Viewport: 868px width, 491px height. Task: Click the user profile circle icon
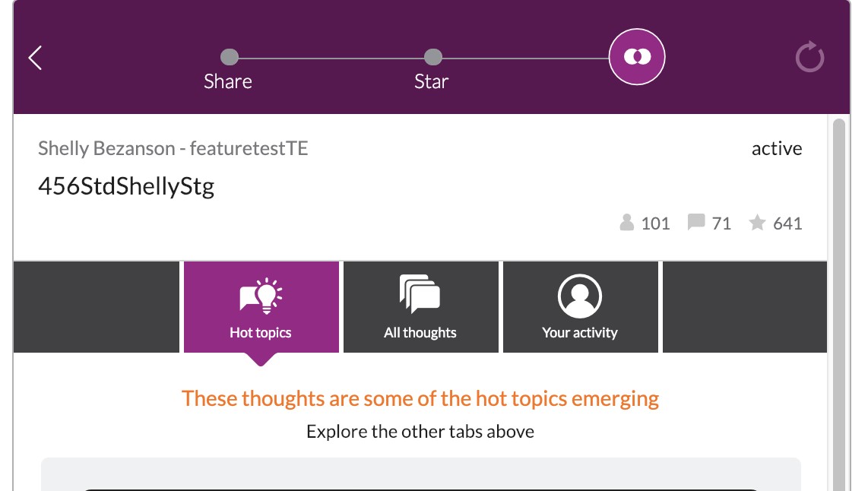pos(580,296)
